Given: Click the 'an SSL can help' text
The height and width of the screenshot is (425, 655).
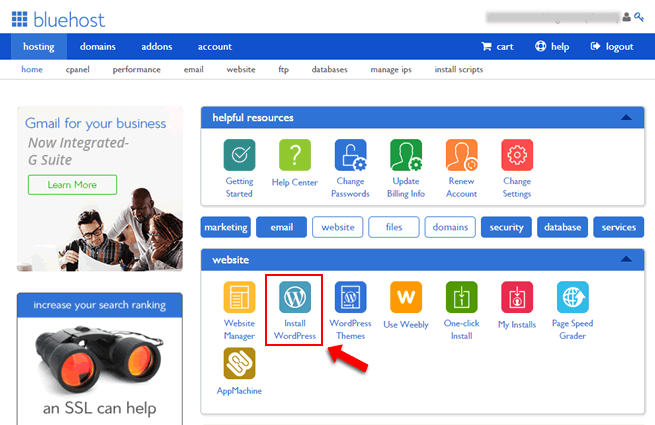Looking at the screenshot, I should [x=99, y=408].
